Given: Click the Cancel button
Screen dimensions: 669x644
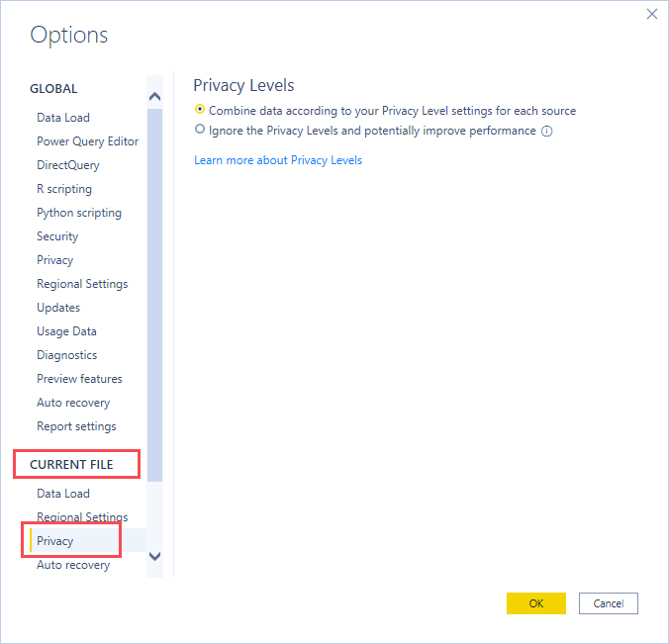Looking at the screenshot, I should [608, 603].
